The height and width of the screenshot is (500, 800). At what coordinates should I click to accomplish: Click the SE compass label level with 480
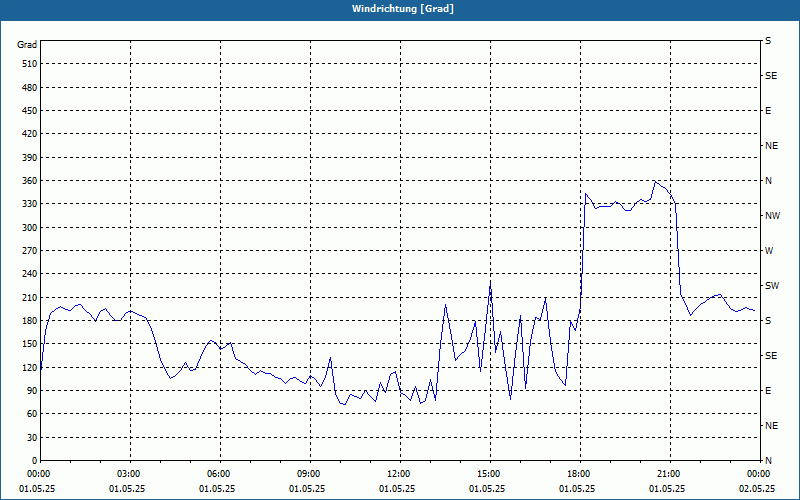[x=771, y=76]
